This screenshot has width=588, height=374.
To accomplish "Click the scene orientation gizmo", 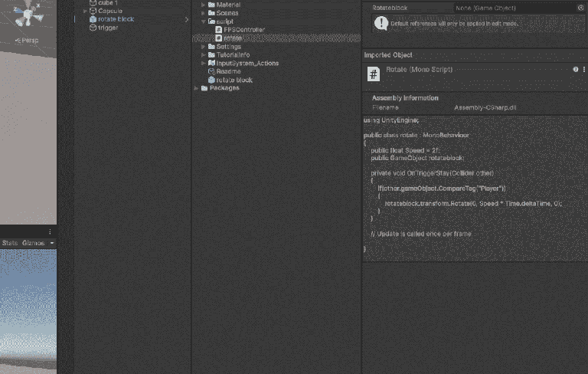I will pos(28,15).
